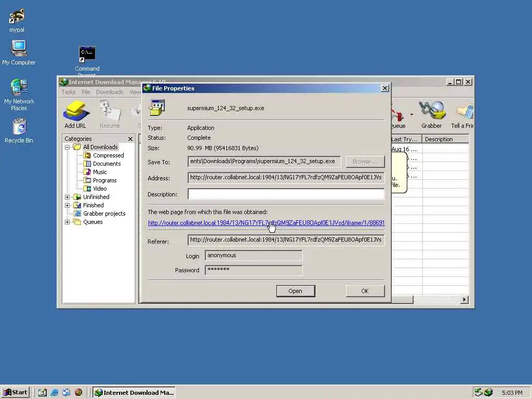
Task: Launch Internet Explorer from quick launch
Action: click(x=54, y=393)
